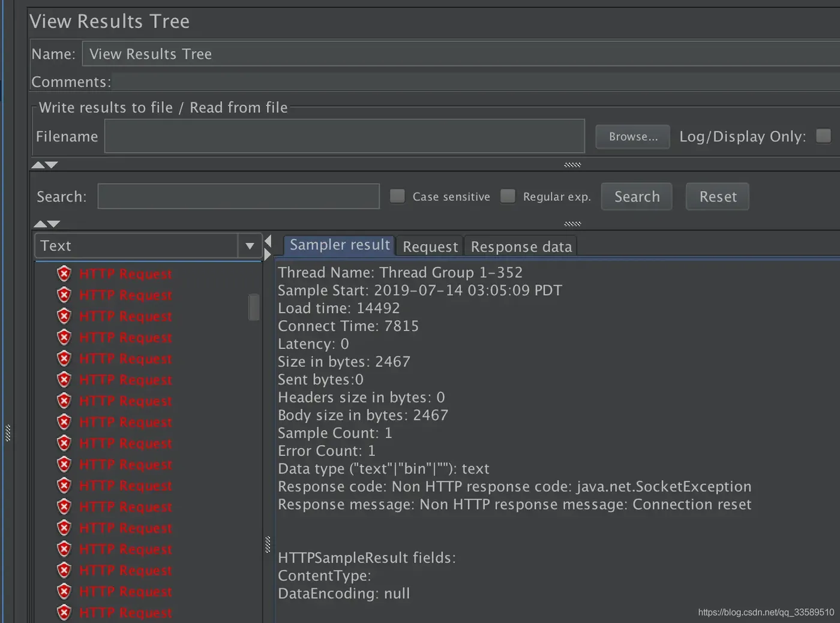Collapse the panel using the up arrow below Search
Screen dimensions: 840x623
pos(40,224)
